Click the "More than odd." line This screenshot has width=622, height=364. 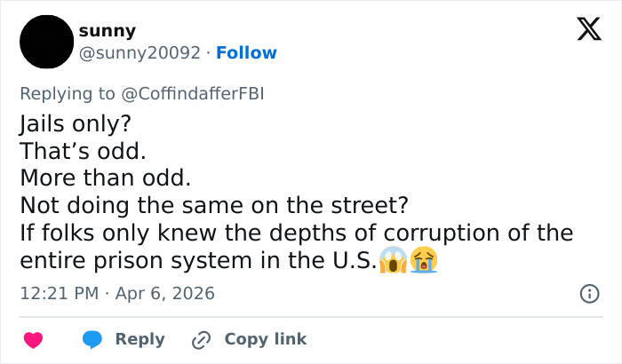(x=105, y=177)
